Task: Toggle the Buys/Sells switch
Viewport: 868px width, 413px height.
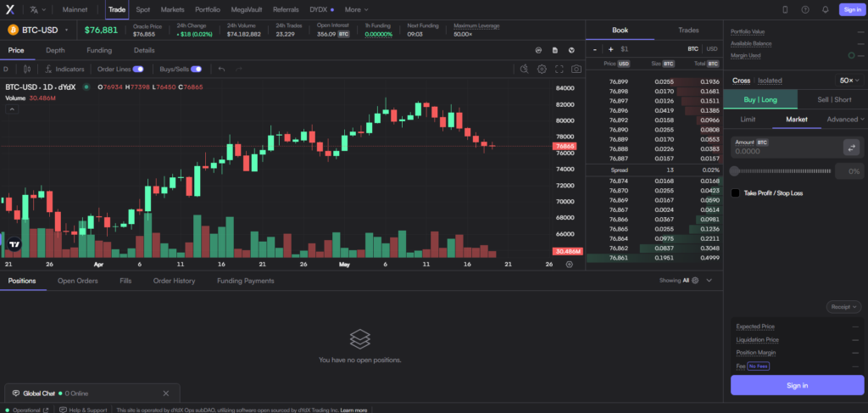Action: click(x=196, y=70)
